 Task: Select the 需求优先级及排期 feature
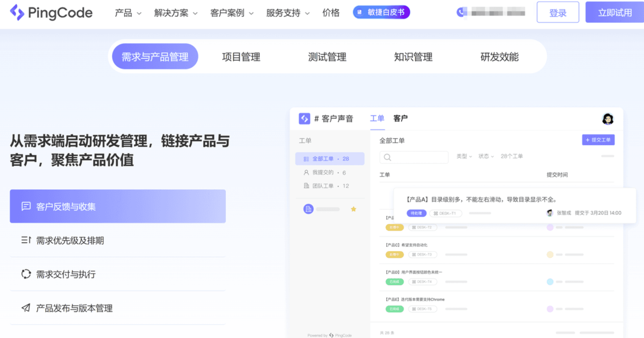118,240
